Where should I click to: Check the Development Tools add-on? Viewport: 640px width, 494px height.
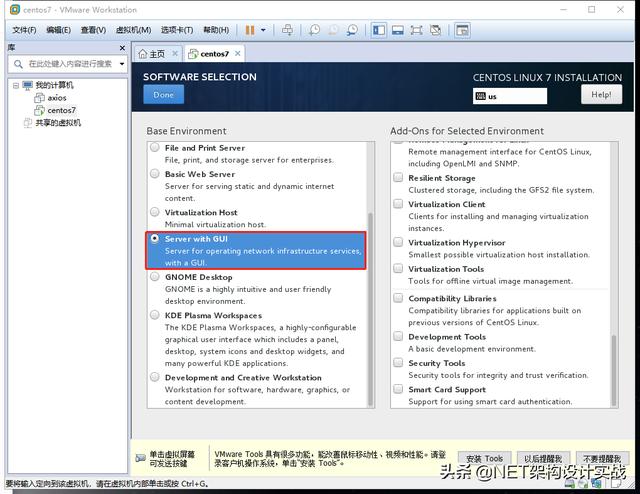[x=398, y=336]
